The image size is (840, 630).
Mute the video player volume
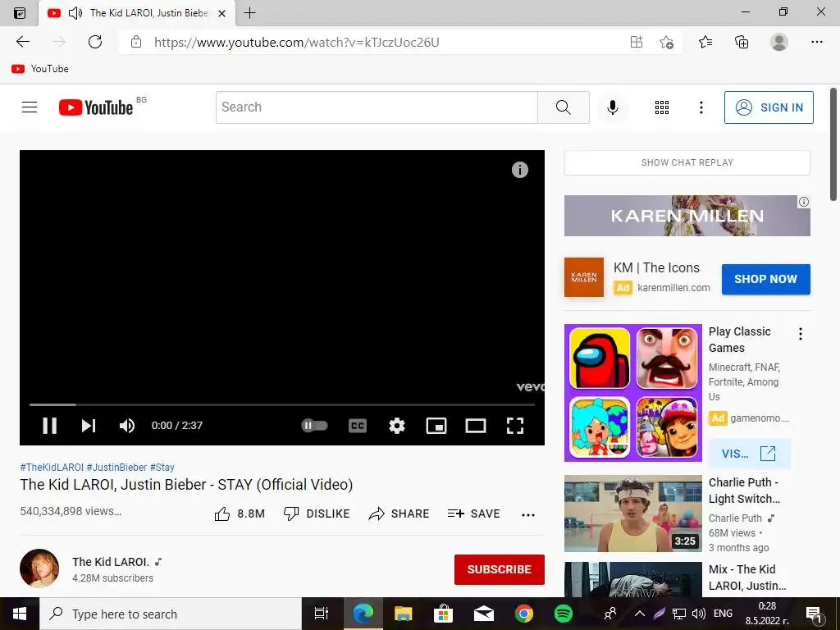click(x=127, y=426)
